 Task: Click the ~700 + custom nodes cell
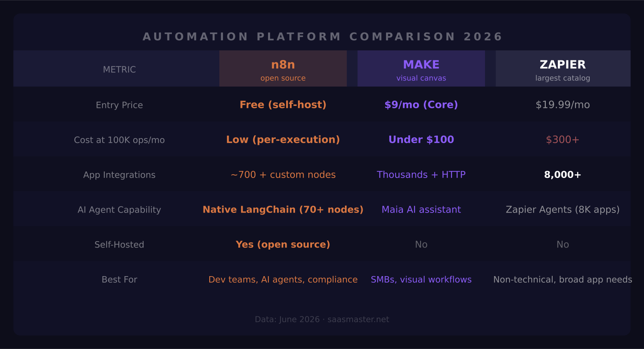tap(283, 175)
